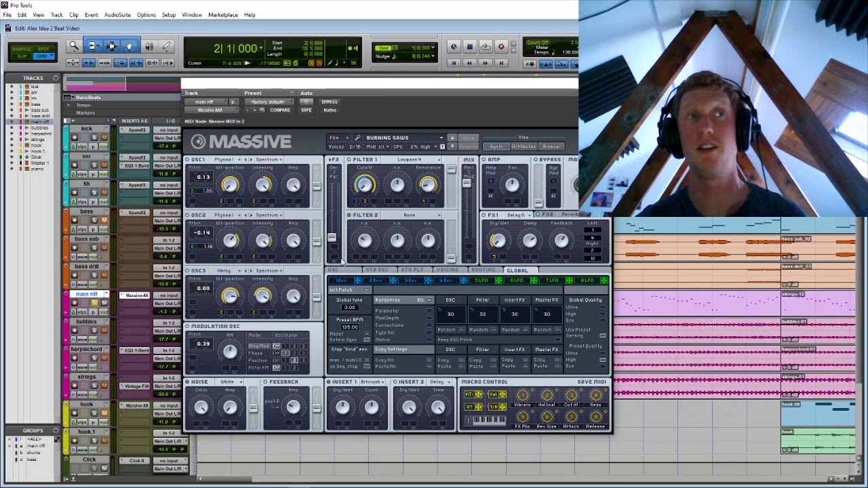Enable SHUFFLE edit mode
This screenshot has width=868, height=488.
[x=21, y=49]
